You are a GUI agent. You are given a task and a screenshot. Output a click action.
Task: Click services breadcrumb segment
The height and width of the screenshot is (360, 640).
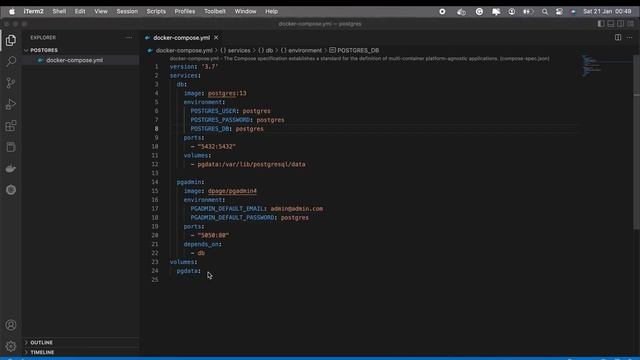coord(239,50)
